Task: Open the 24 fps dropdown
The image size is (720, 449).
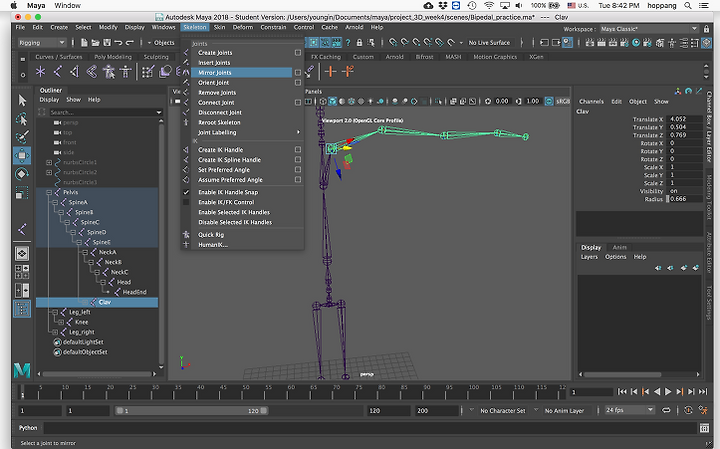Action: pos(629,410)
